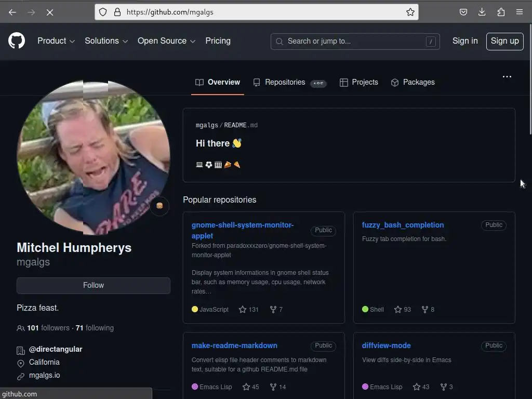Viewport: 532px width, 399px height.
Task: Click the browser URL address bar
Action: click(257, 12)
